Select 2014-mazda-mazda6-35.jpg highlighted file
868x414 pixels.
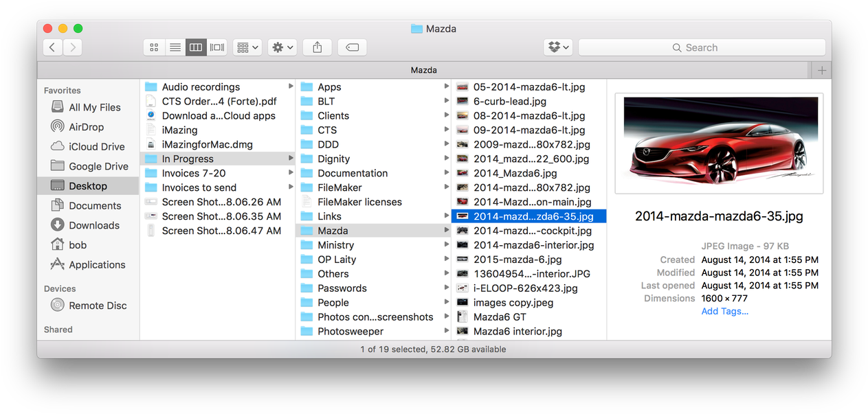coord(529,216)
